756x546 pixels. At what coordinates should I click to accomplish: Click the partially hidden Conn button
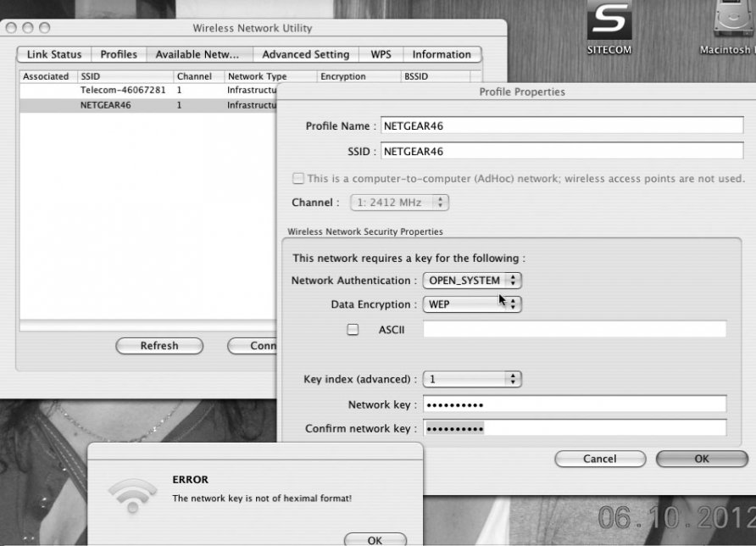(x=253, y=346)
